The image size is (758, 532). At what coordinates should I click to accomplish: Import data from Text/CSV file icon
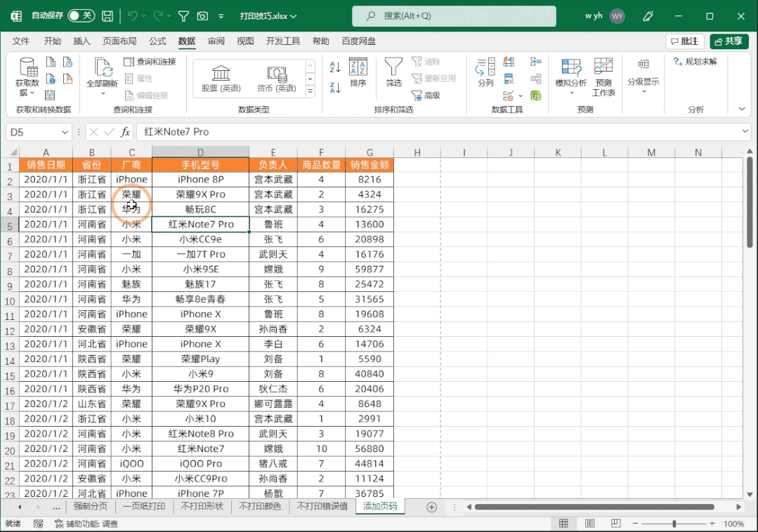tap(51, 62)
